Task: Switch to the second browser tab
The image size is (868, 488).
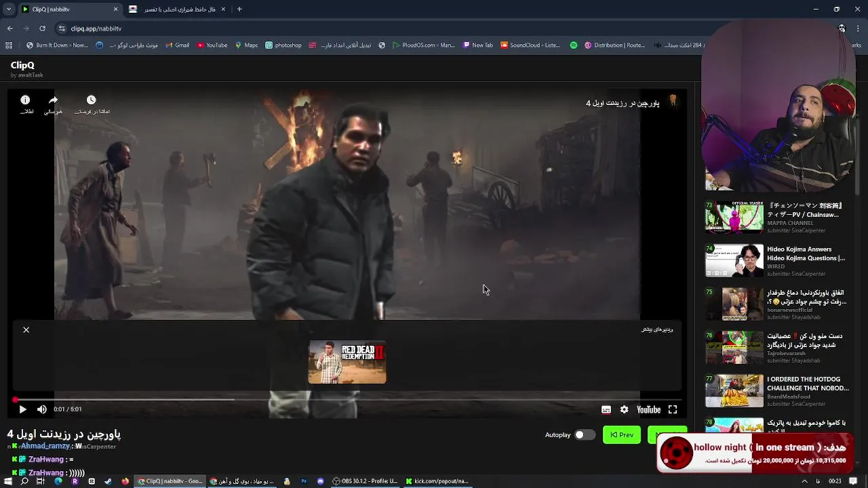Action: (178, 9)
